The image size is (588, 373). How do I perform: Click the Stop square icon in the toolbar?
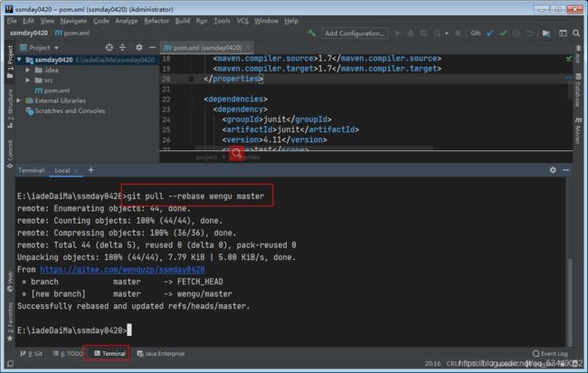click(x=458, y=33)
